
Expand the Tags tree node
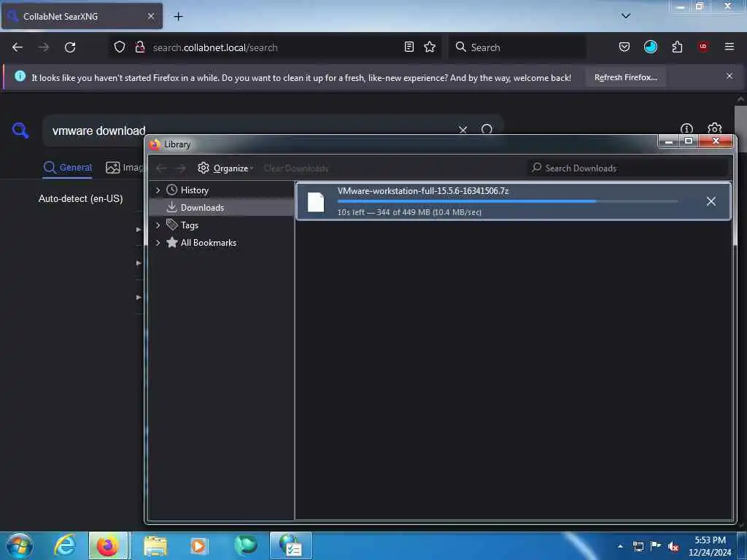click(158, 225)
